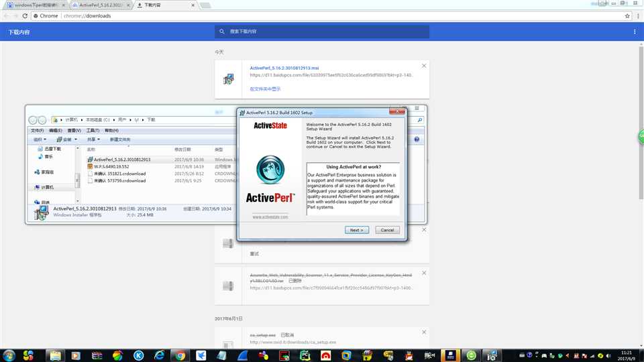The image size is (644, 362).
Task: Open the blue bird app taskbar icon
Action: tap(201, 355)
